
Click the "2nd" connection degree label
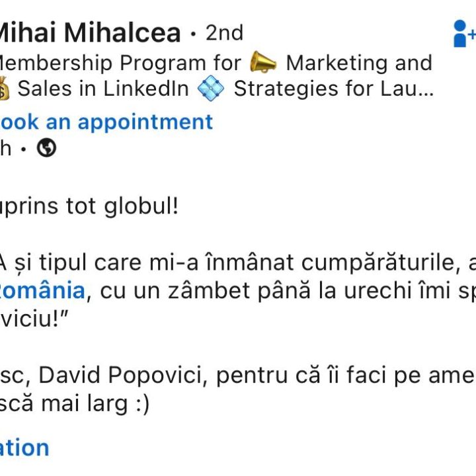[224, 32]
